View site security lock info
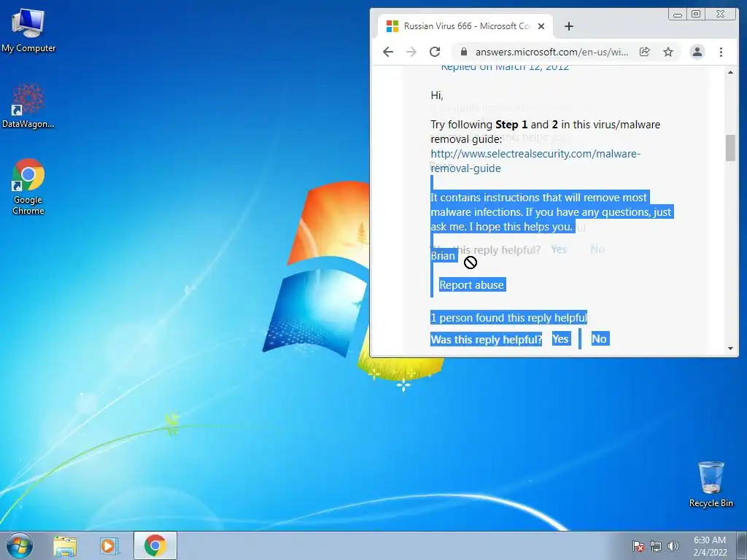Screen dimensions: 747x560 coord(463,52)
